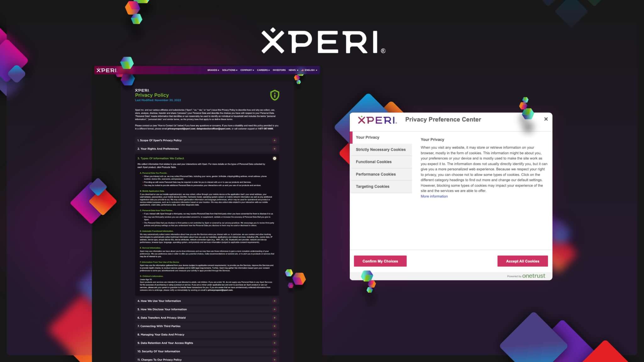Open the Performance Cookies tab
The height and width of the screenshot is (362, 644).
pyautogui.click(x=375, y=174)
